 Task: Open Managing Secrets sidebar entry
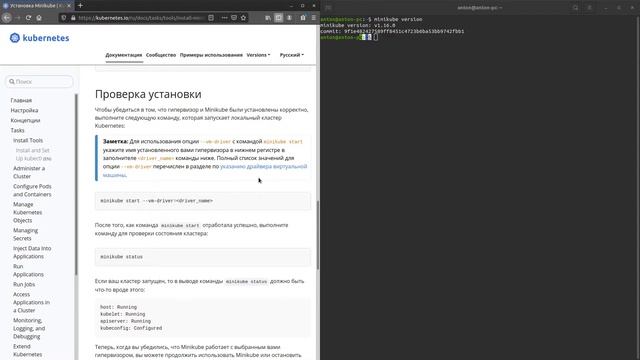pos(25,234)
